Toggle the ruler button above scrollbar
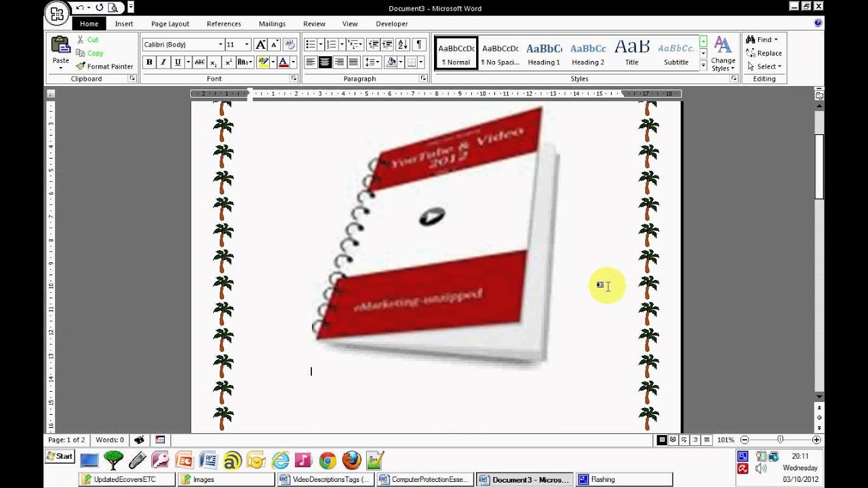The height and width of the screenshot is (488, 868). [x=819, y=96]
